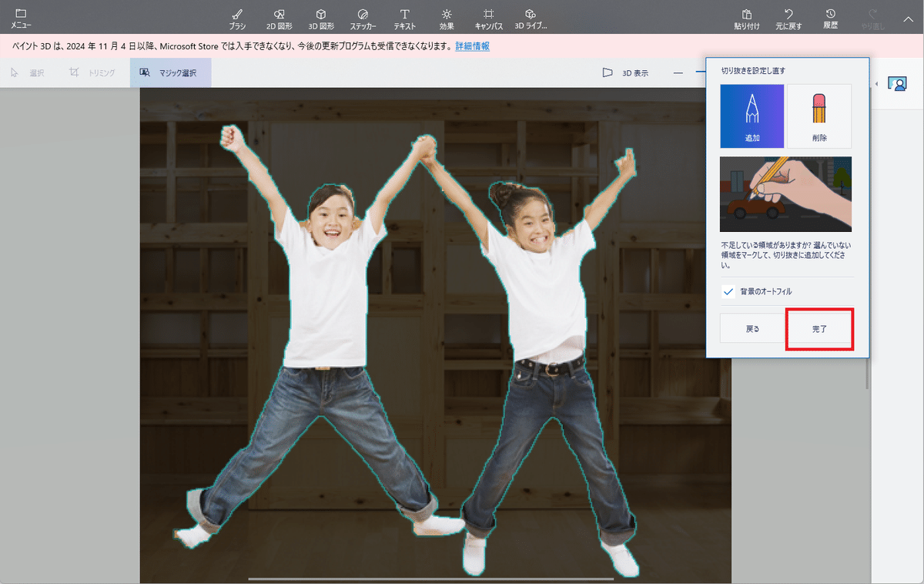Select the テキスト text tool
This screenshot has height=584, width=924.
pos(405,18)
